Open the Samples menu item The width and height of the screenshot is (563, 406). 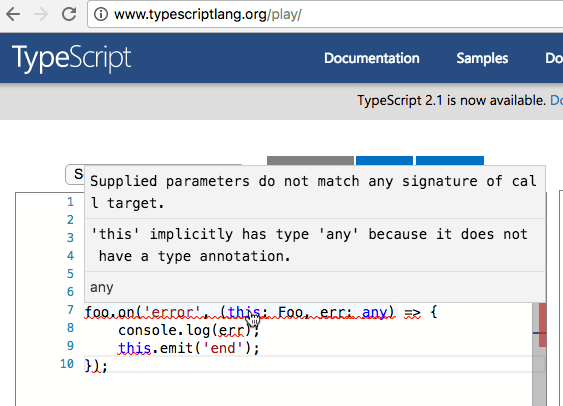[482, 58]
